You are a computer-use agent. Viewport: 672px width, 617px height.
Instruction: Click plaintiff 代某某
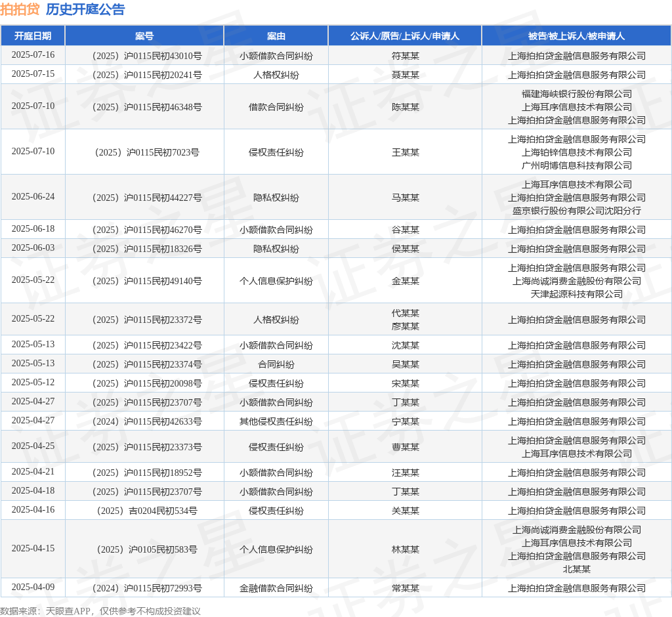click(406, 314)
